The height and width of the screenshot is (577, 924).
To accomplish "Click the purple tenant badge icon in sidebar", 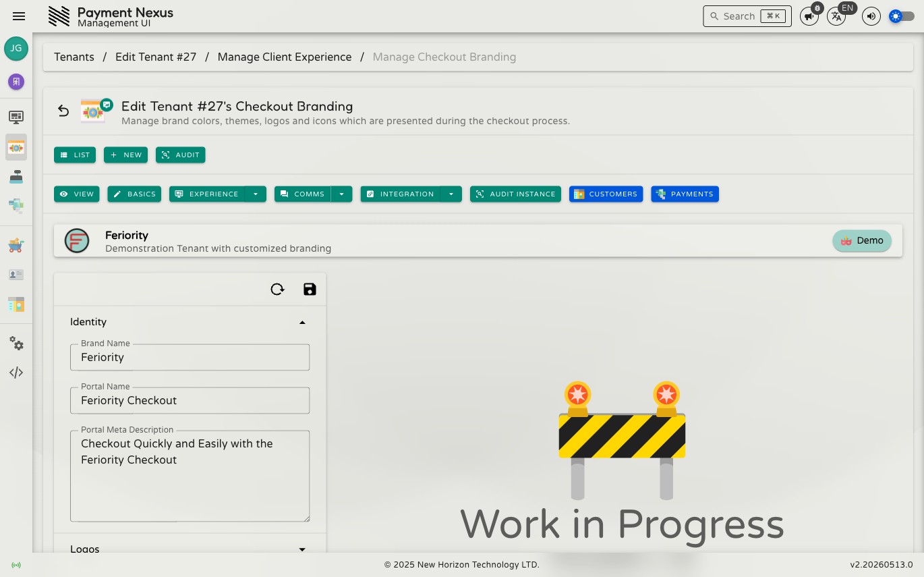I will pyautogui.click(x=16, y=82).
